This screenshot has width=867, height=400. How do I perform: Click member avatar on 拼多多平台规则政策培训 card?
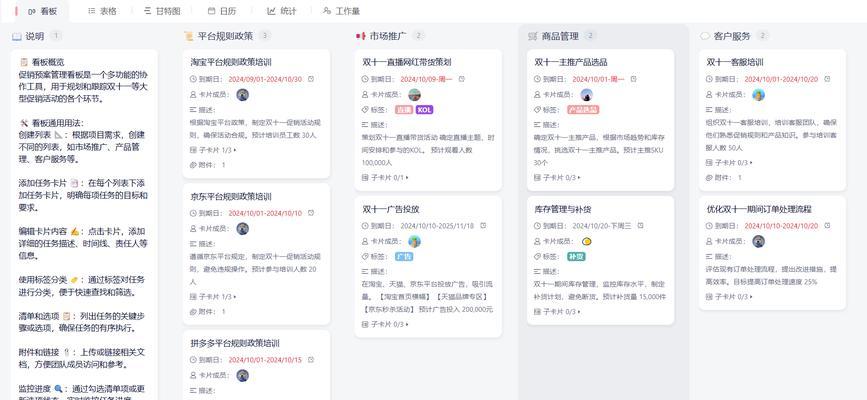242,375
